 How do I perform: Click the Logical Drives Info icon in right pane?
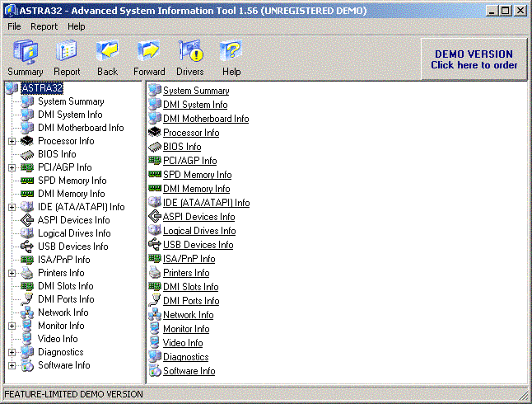[x=155, y=230]
